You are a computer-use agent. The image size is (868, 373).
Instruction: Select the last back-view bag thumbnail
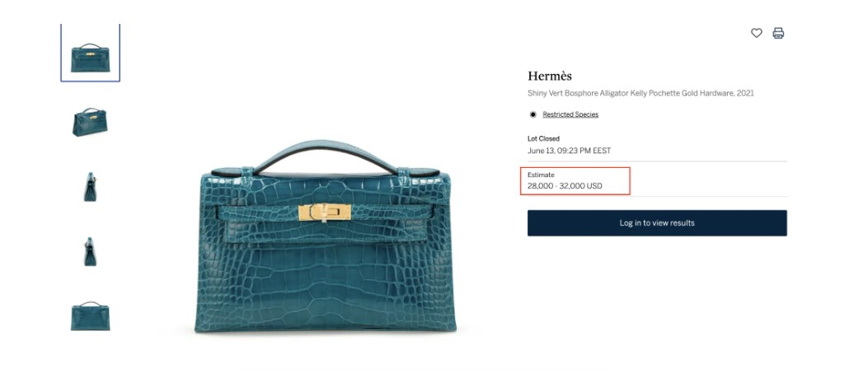90,316
